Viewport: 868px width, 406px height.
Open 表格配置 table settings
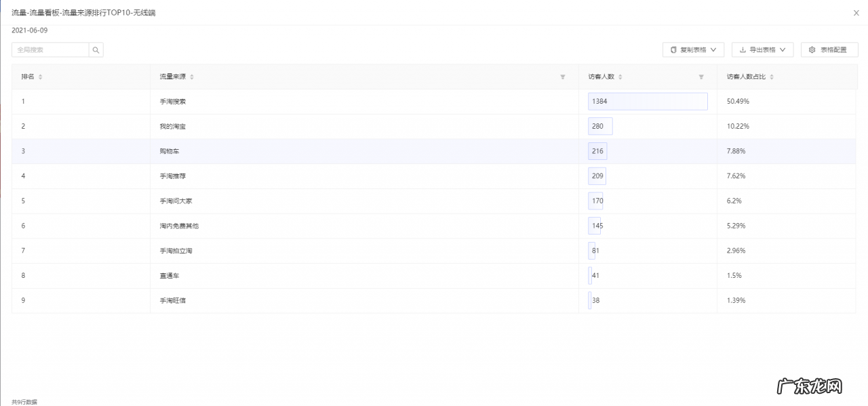tap(829, 50)
